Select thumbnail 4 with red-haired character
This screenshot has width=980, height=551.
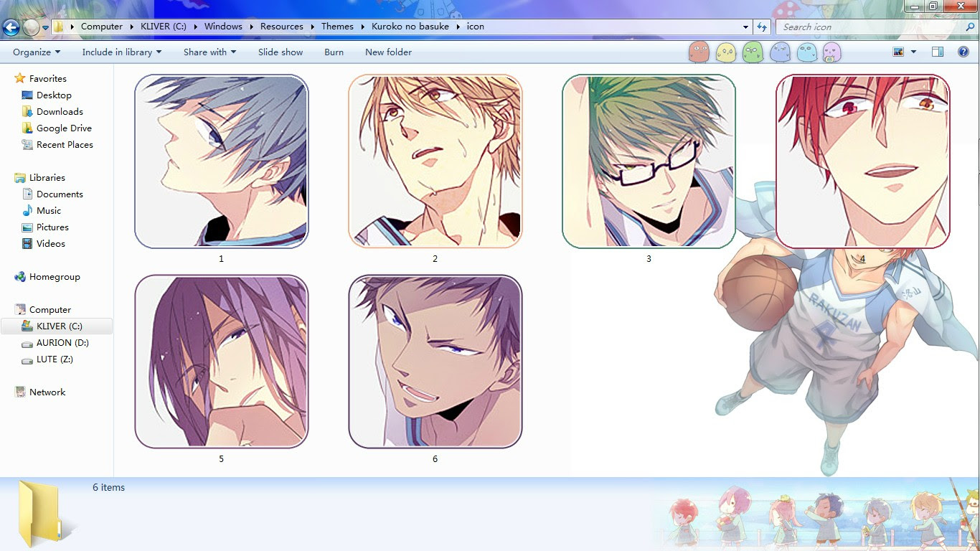(x=862, y=161)
